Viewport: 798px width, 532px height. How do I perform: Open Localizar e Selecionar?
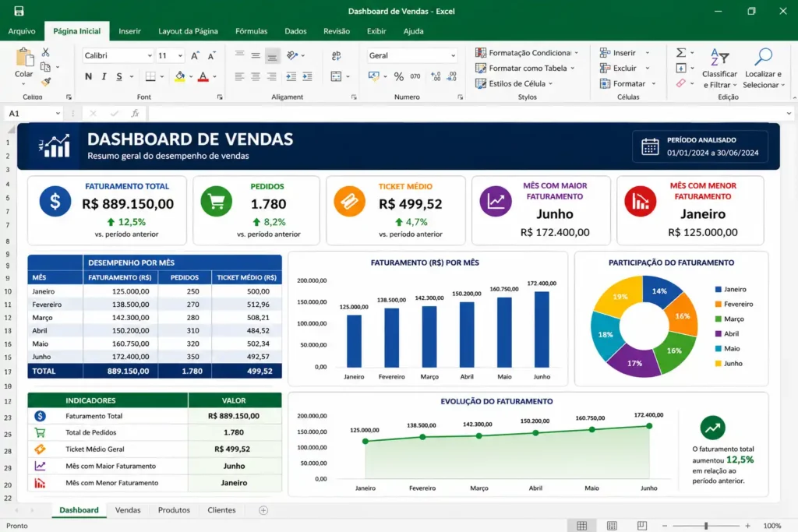pyautogui.click(x=764, y=69)
